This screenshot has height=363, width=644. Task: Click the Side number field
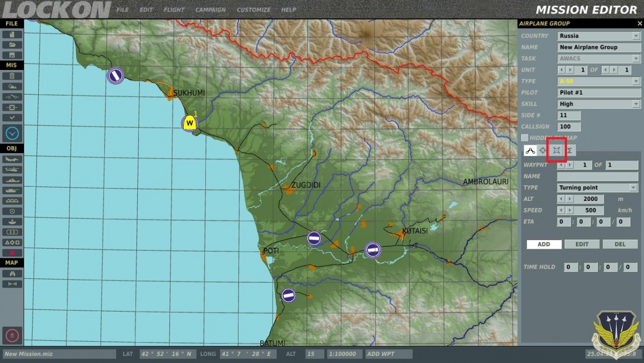click(x=569, y=115)
